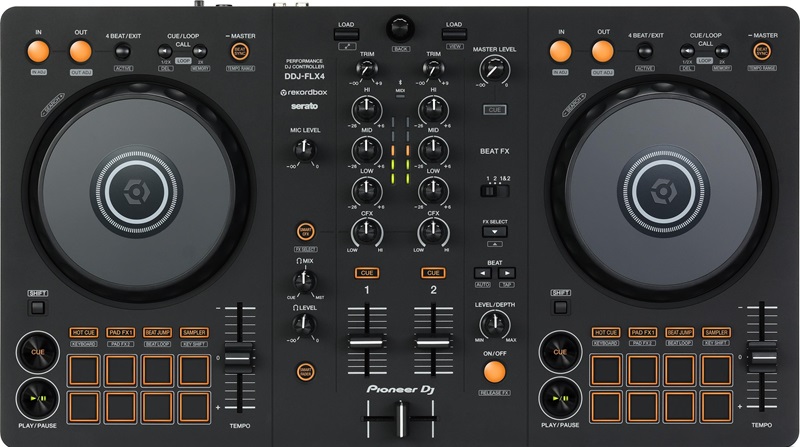800x447 pixels.
Task: Tap the right deck 4 BEAT/EXIT button
Action: pos(645,52)
